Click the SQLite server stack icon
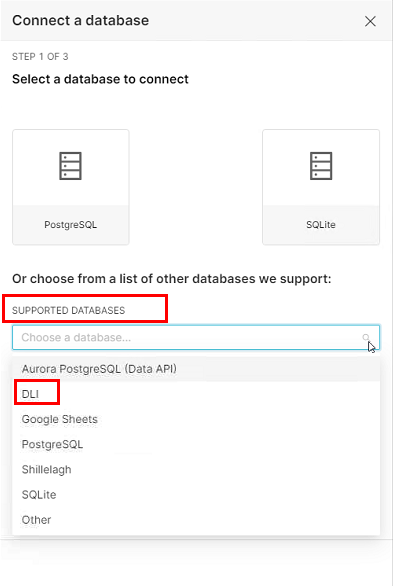The width and height of the screenshot is (393, 586). click(321, 166)
